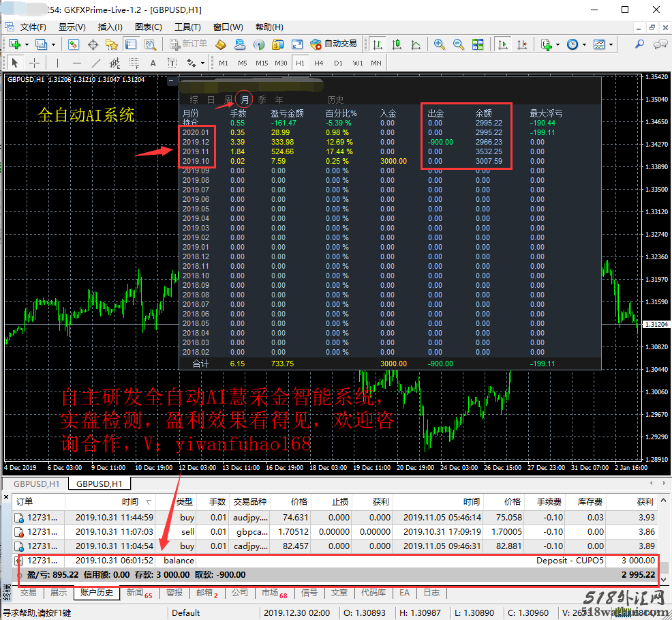Click the zoom out magnifier icon
The height and width of the screenshot is (620, 672).
click(x=459, y=44)
